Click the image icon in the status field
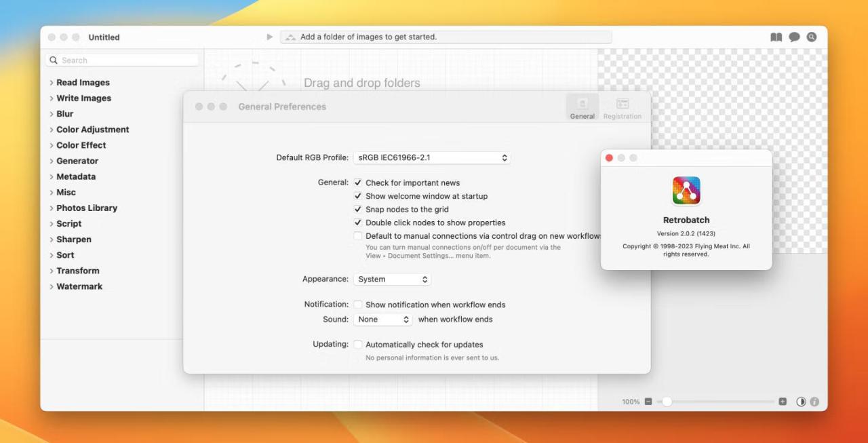 (290, 37)
